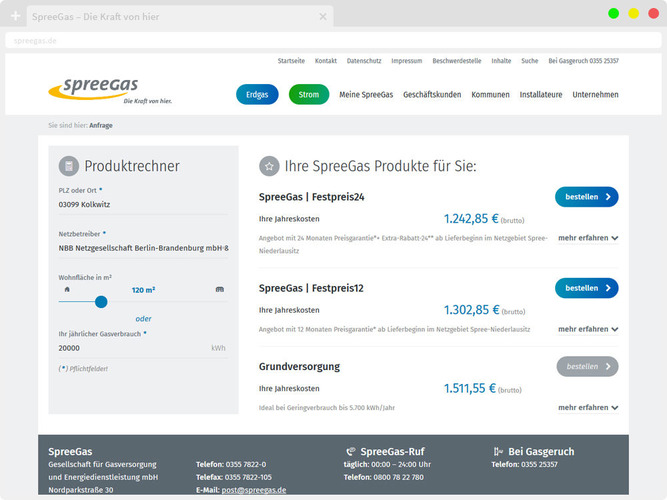Expand mehr erfahren for Festpreis12
The image size is (667, 500).
(588, 329)
